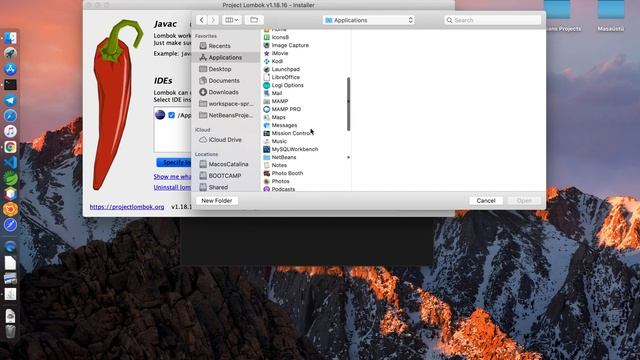Select LibreOffice in the application list
Screen dimensions: 640x360
click(x=305, y=77)
